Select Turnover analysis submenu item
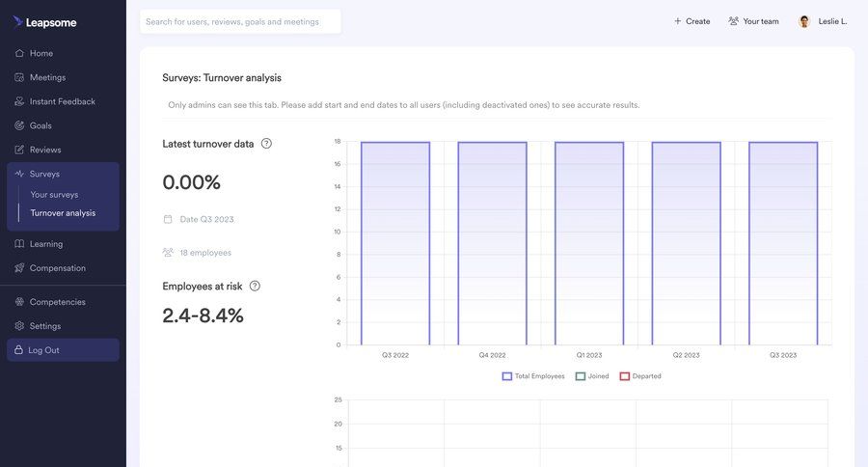868x467 pixels. coord(63,212)
